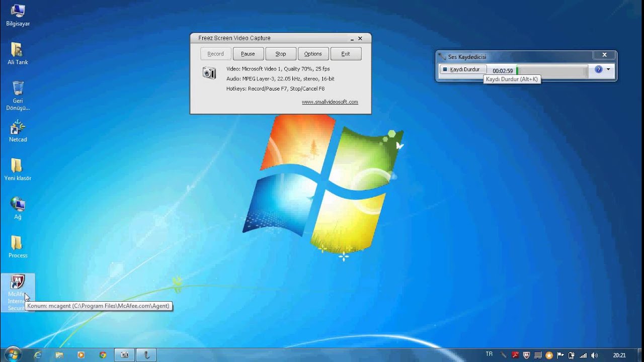Image resolution: width=644 pixels, height=362 pixels.
Task: Open the Ali Tanık folder icon
Action: (18, 54)
